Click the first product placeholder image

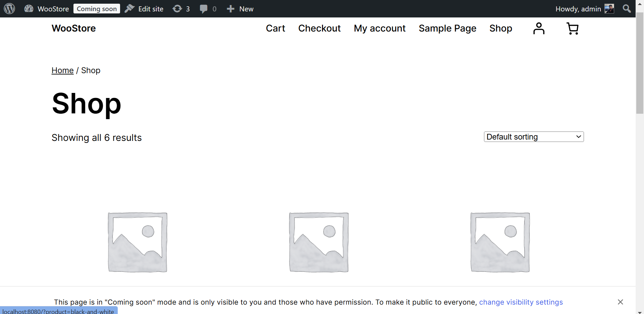(x=138, y=242)
